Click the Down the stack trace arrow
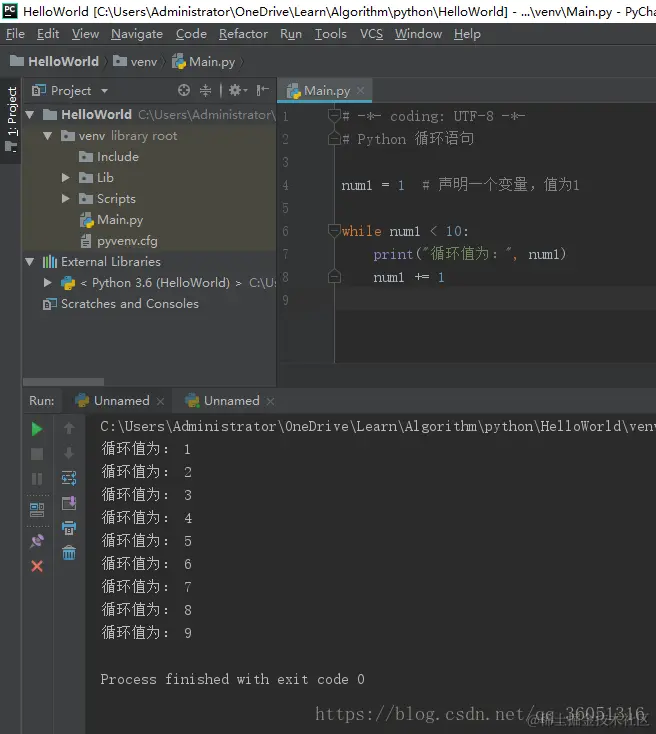The height and width of the screenshot is (734, 656). (x=69, y=453)
